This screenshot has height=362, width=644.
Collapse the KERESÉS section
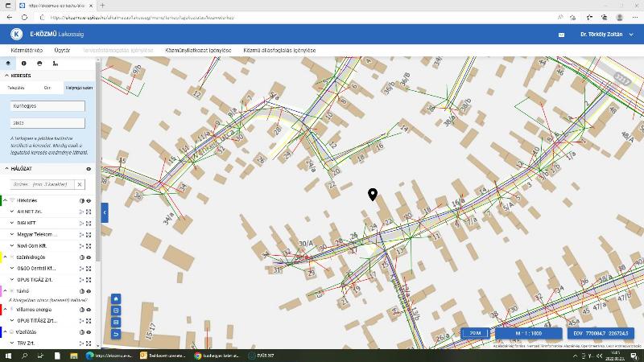(x=6, y=76)
